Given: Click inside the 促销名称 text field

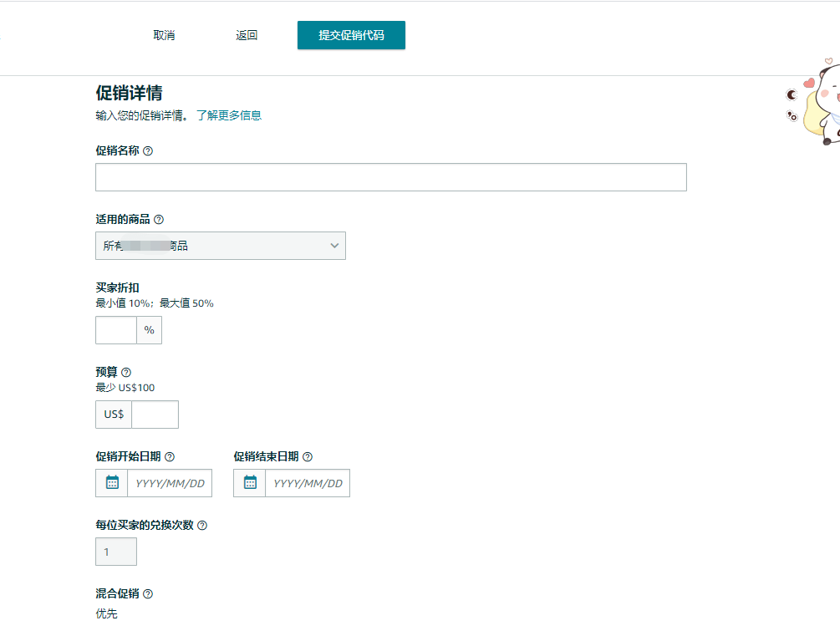Looking at the screenshot, I should pyautogui.click(x=390, y=177).
